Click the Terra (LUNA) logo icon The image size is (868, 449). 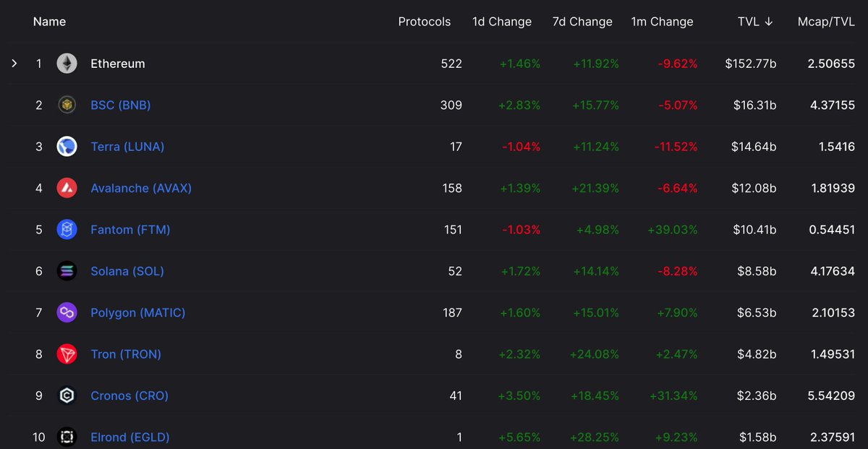[67, 147]
